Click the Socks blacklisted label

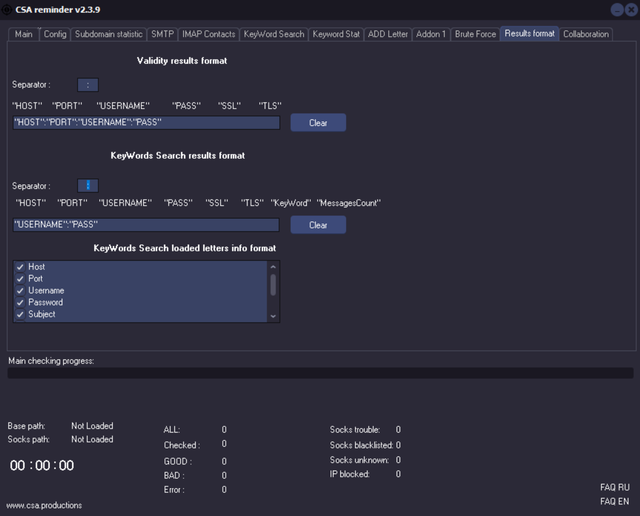(361, 445)
